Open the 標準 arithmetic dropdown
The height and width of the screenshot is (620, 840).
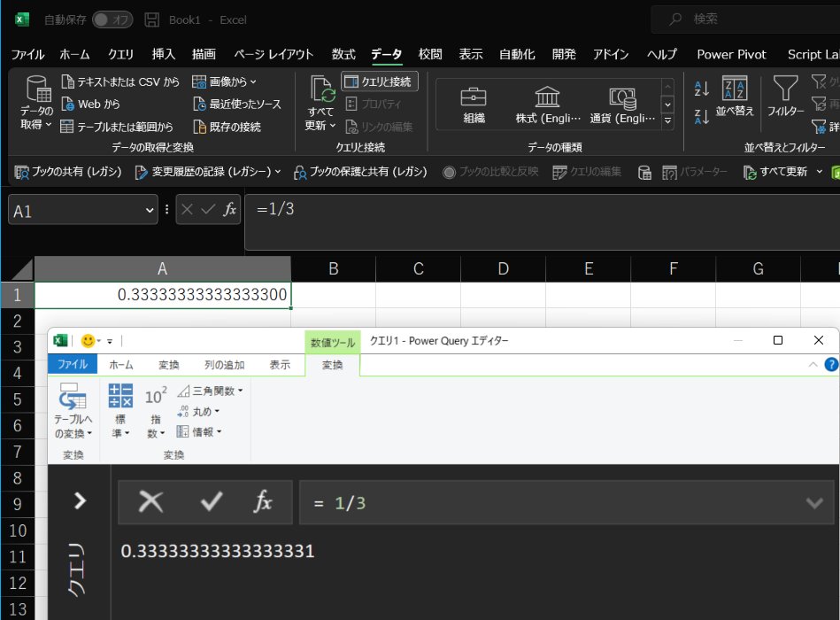click(x=120, y=411)
